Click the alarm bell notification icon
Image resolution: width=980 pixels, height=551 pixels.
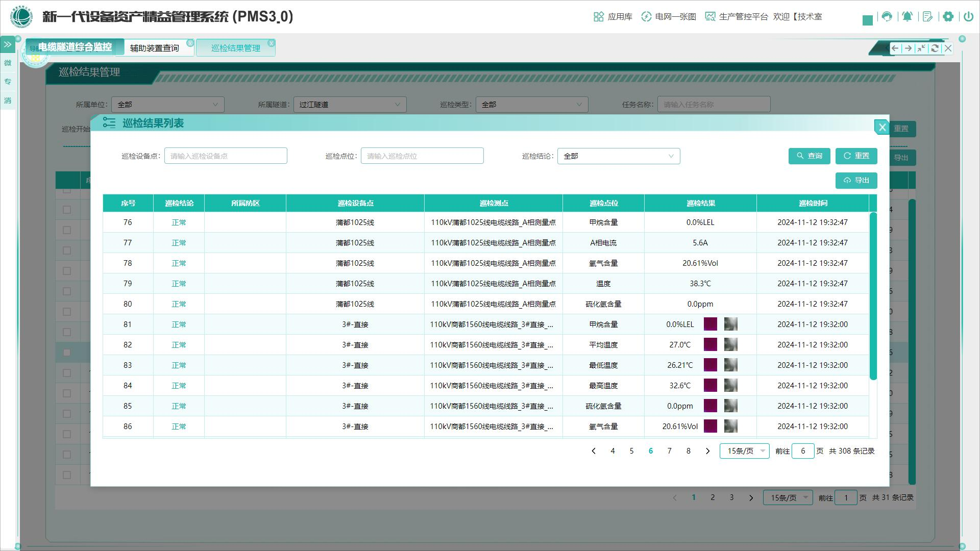coord(907,16)
